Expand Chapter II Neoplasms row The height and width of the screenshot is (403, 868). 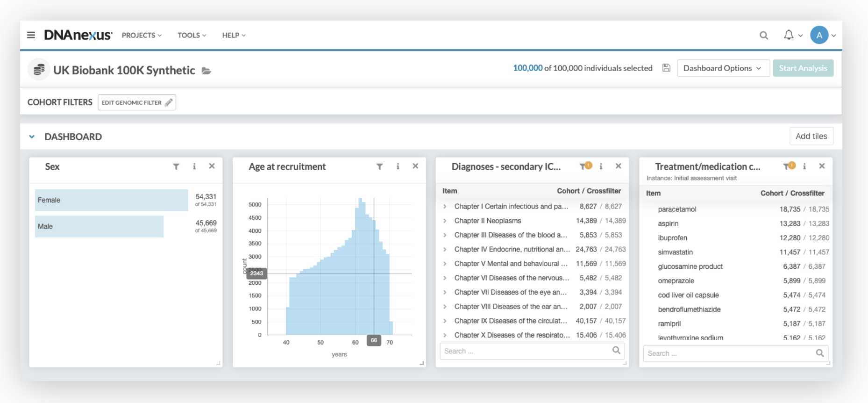(445, 221)
